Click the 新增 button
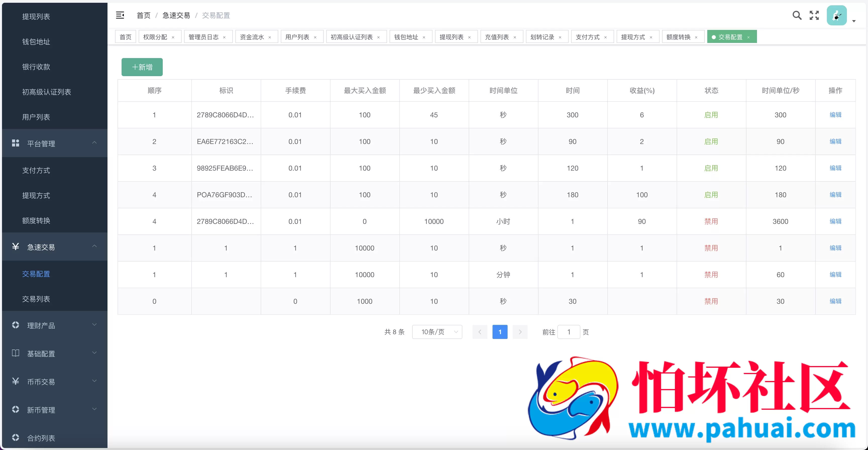 [x=141, y=67]
